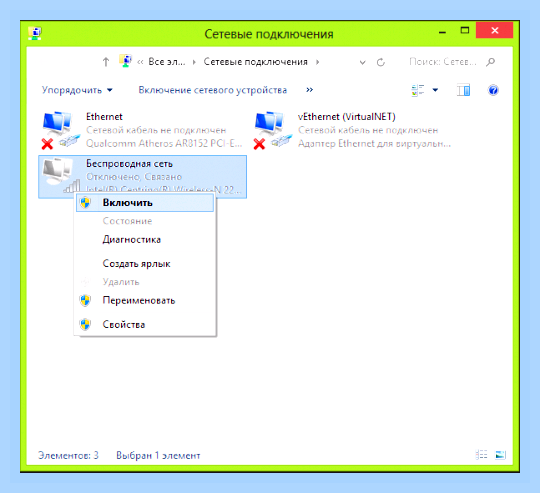Click Адаптер Ethernet для виртуальн... text

tap(374, 143)
